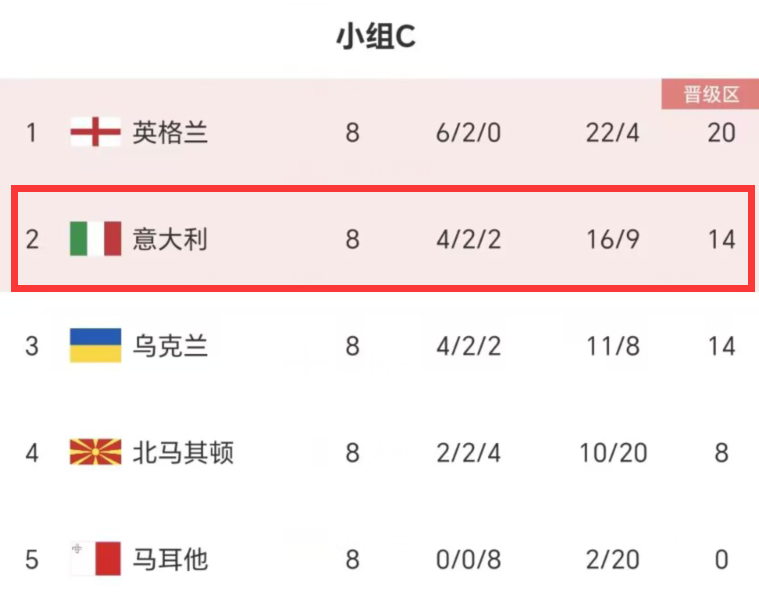Click England's 20 points total
Image resolution: width=759 pixels, height=608 pixels.
pyautogui.click(x=721, y=133)
